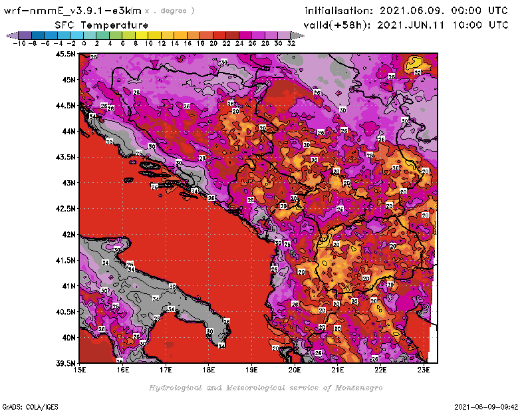Click the '18E' longitude label
The height and width of the screenshot is (411, 532).
tap(209, 370)
